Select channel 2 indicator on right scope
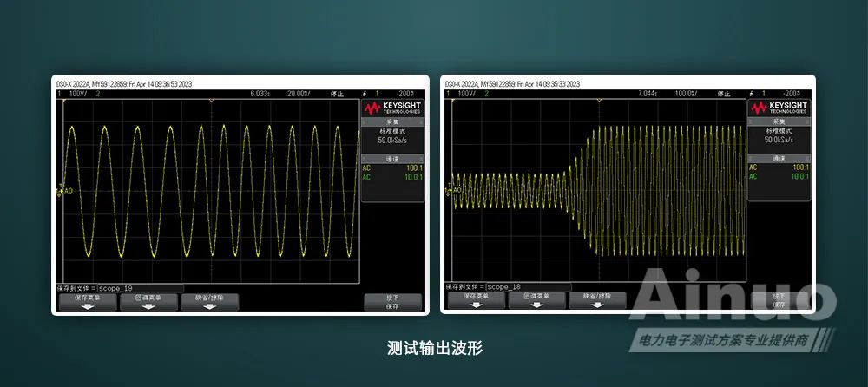The image size is (868, 387). tap(487, 93)
